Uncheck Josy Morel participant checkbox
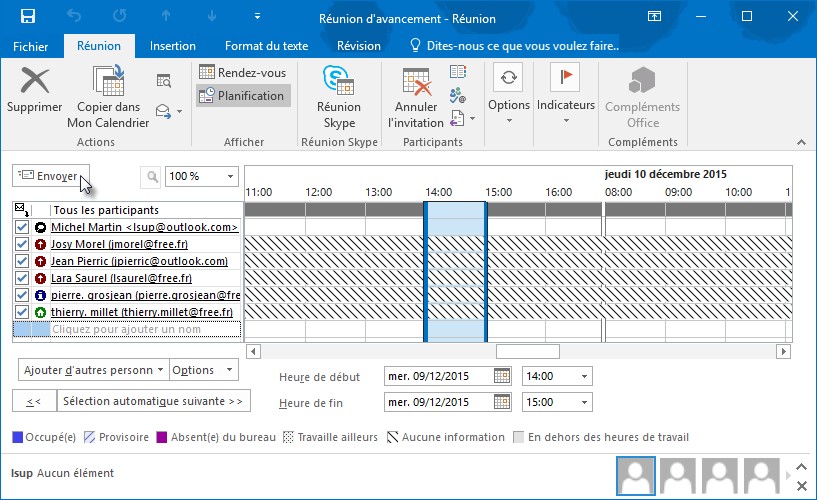817x500 pixels. point(22,244)
